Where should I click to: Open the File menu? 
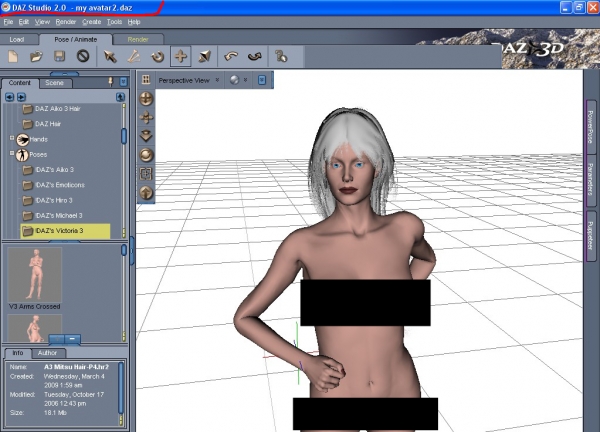click(8, 22)
